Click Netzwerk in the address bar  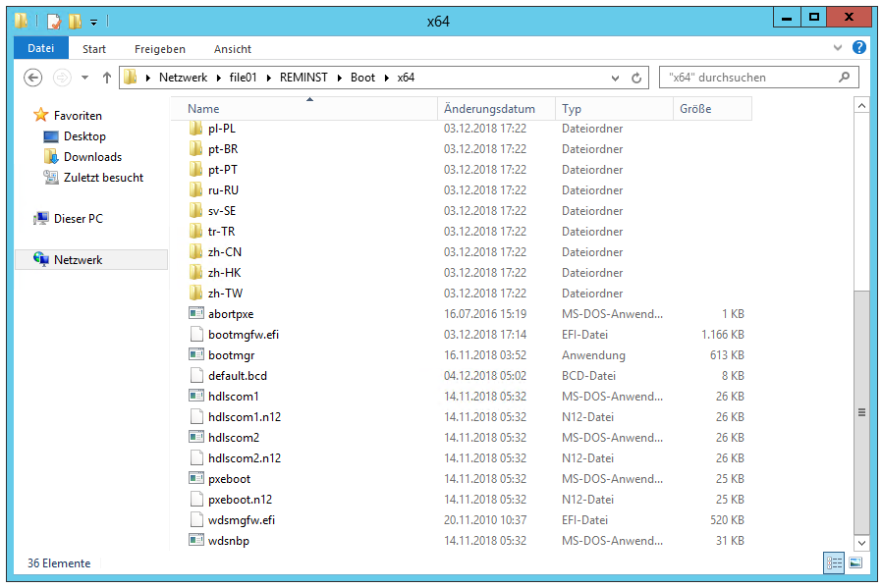[x=183, y=78]
